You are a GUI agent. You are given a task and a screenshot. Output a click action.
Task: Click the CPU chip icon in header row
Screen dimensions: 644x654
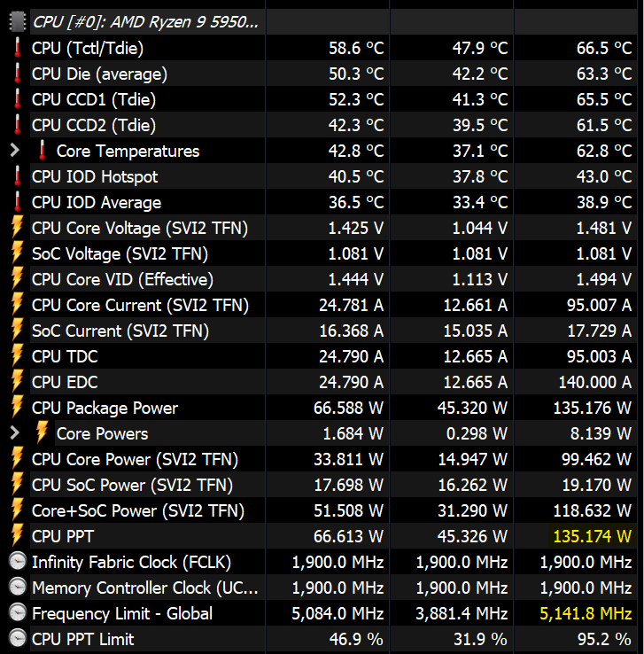17,21
